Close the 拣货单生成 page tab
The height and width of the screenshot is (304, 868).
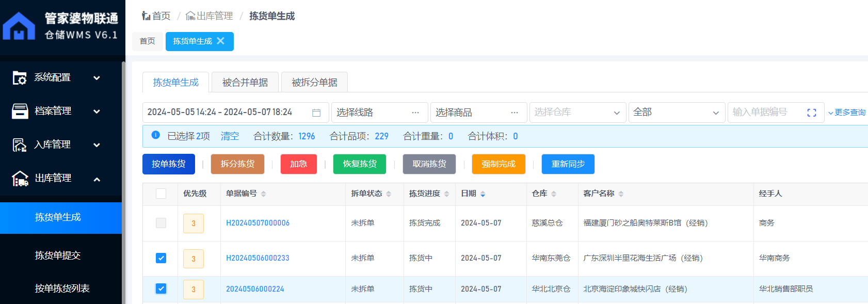(221, 41)
